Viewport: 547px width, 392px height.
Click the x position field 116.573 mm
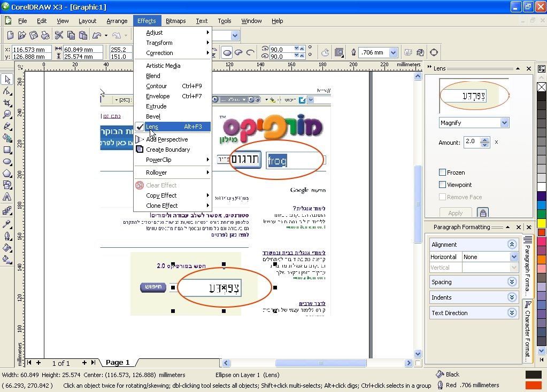pos(32,50)
